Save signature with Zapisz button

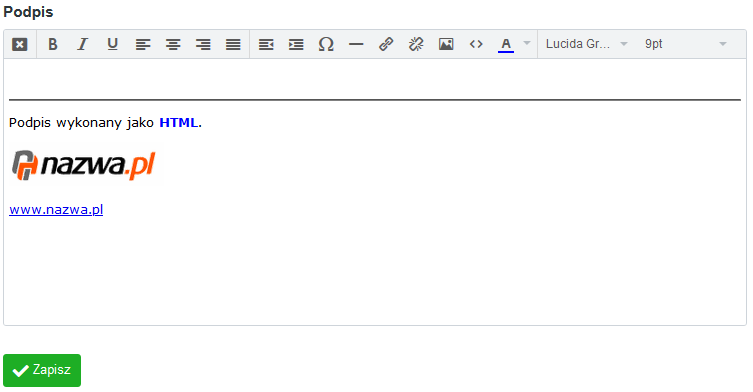pos(42,370)
